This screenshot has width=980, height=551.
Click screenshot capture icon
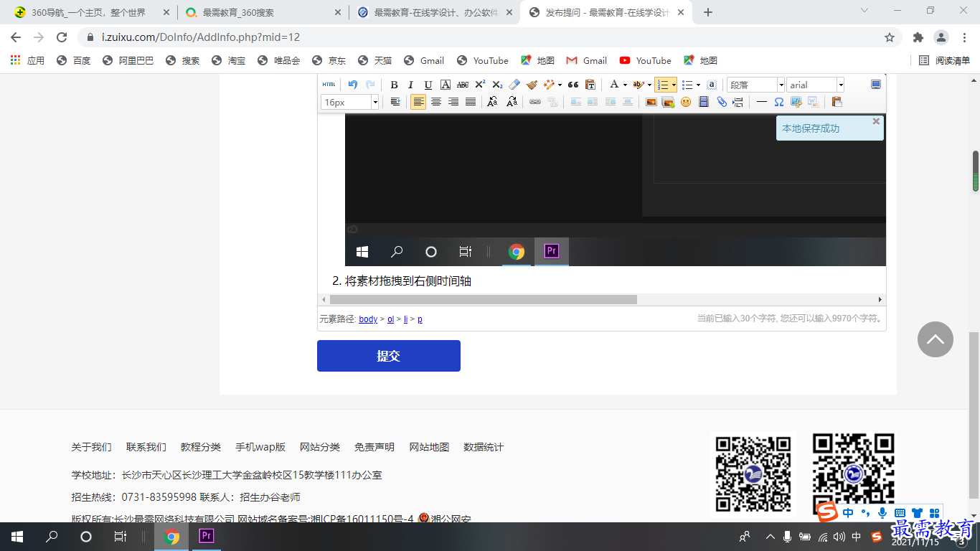[x=796, y=102]
